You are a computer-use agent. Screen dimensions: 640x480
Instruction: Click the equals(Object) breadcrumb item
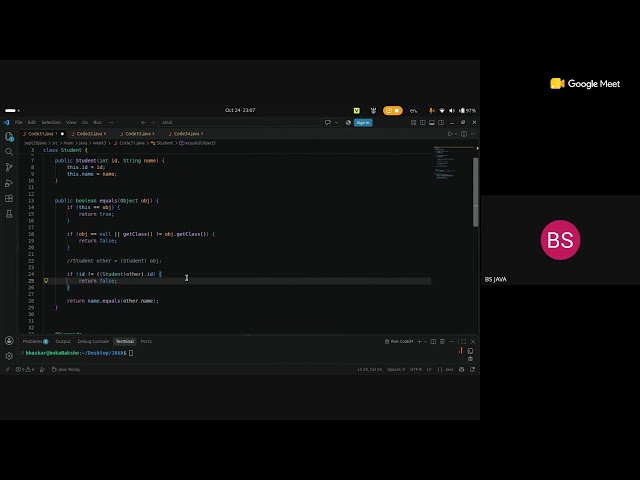197,143
